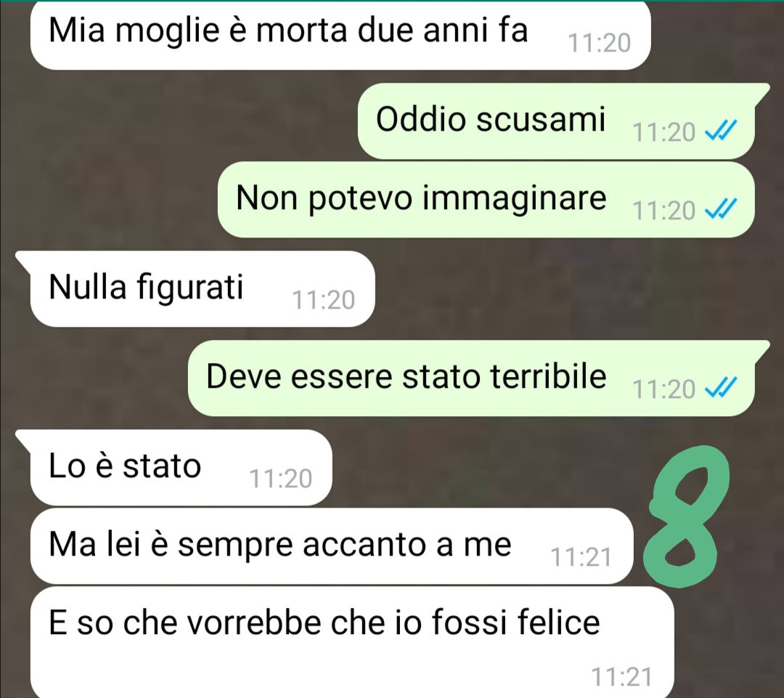Tap the 11:21 timestamp under 'fossi felice' message
The image size is (784, 698).
pos(622,677)
